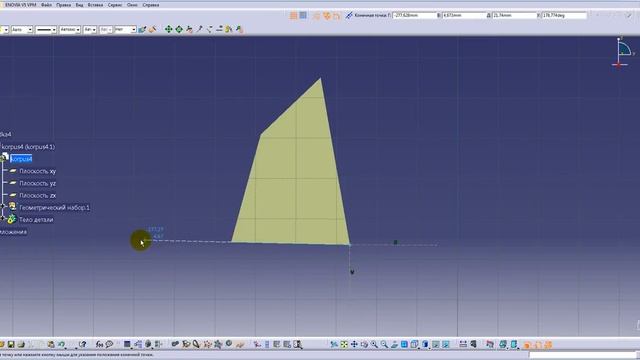Click the Swap Visible Space icon
The width and height of the screenshot is (640, 360).
446,344
